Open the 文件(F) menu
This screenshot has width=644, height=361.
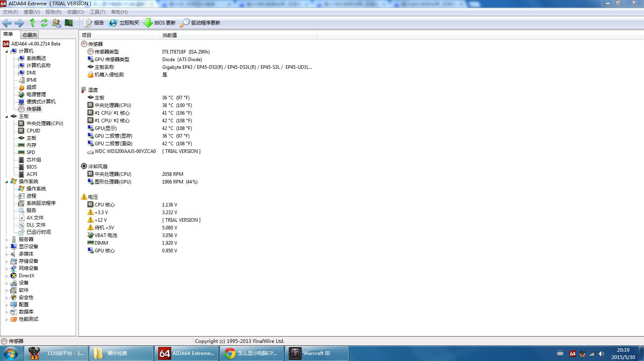[10, 12]
